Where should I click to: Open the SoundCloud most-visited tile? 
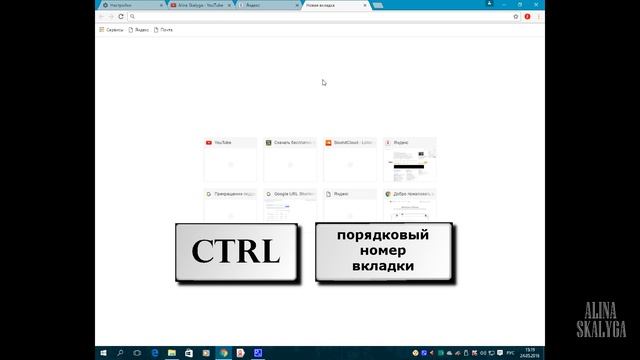pyautogui.click(x=350, y=160)
